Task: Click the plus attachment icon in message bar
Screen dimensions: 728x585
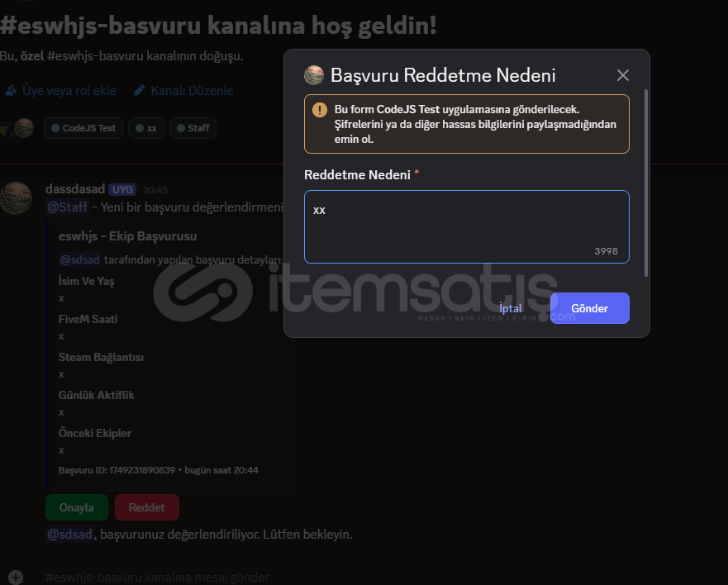Action: click(16, 577)
